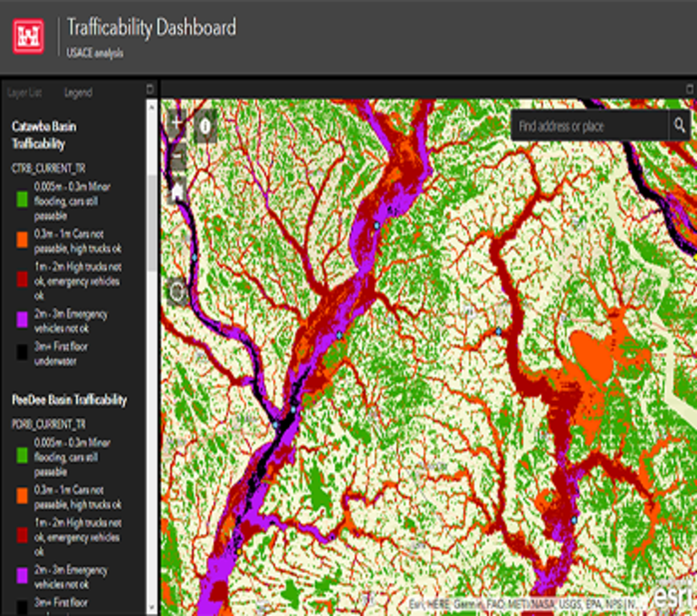697x616 pixels.
Task: Return to the default extent with the home icon
Action: click(x=177, y=190)
